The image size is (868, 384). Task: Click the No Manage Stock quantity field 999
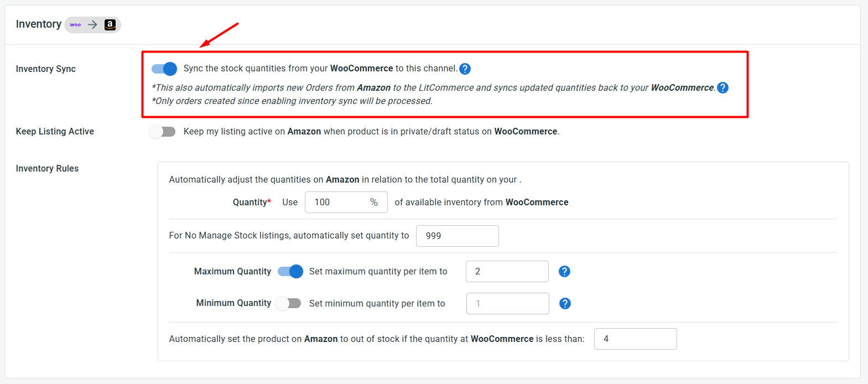coord(458,236)
